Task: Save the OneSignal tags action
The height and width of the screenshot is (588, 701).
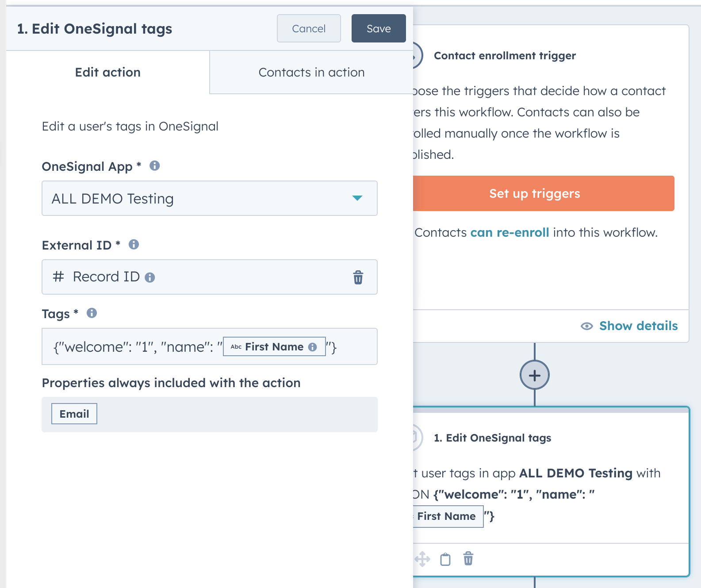Action: point(379,28)
